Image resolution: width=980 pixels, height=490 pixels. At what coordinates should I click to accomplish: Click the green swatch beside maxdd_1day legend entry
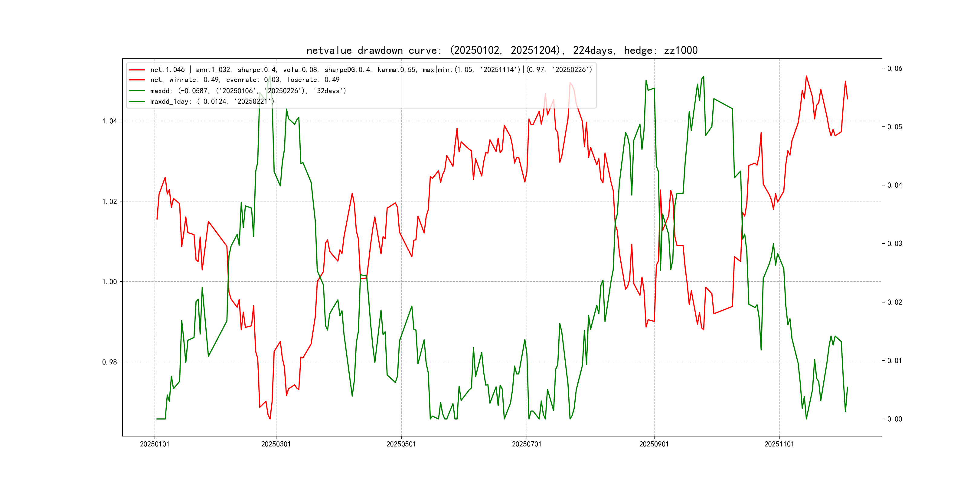137,102
